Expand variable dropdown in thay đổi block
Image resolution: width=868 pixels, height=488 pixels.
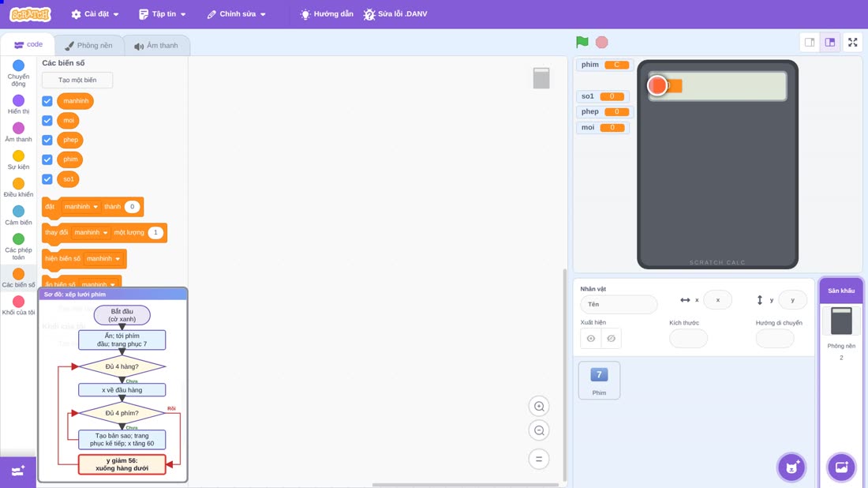point(91,233)
